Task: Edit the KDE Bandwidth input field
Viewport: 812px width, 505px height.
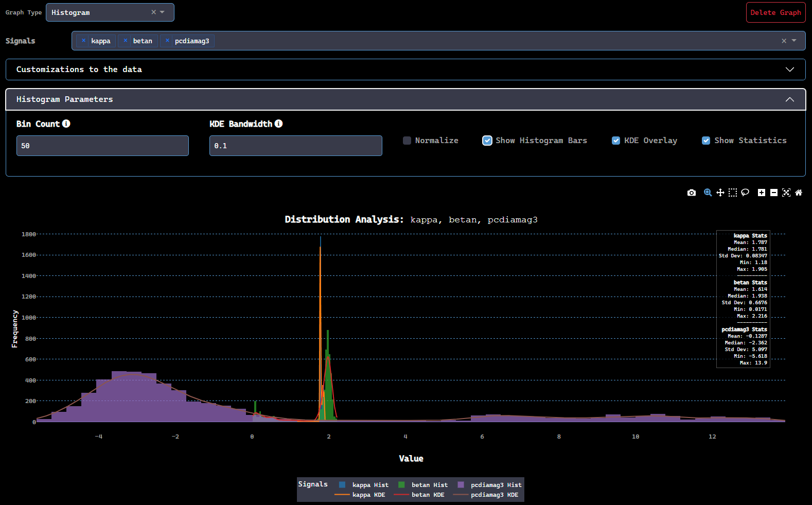Action: pos(295,146)
